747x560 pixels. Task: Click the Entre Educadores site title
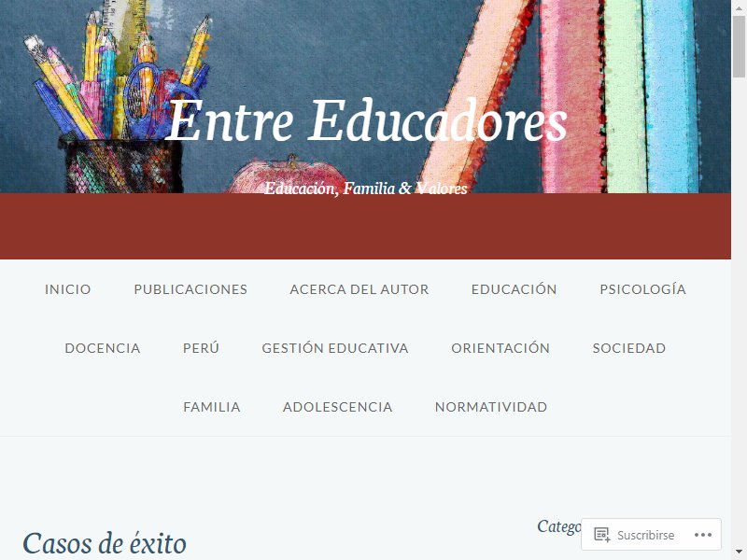point(366,120)
